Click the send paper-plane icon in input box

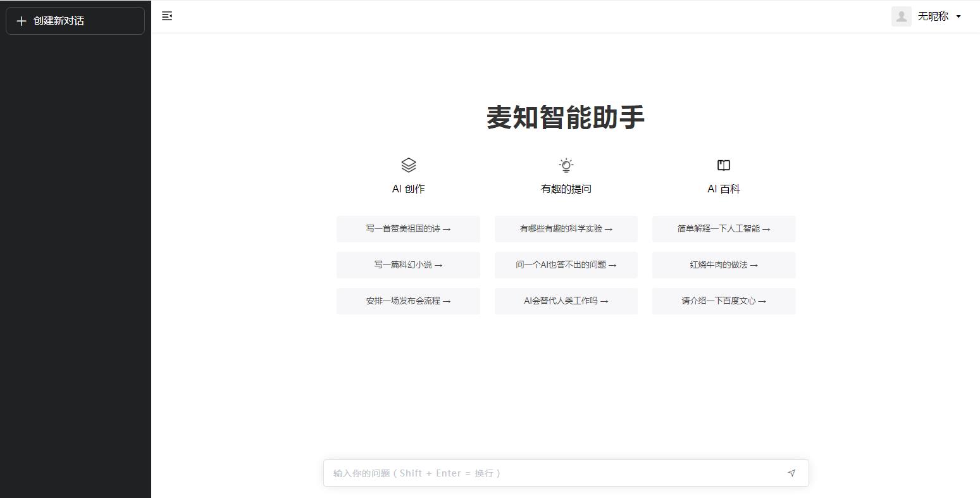pyautogui.click(x=791, y=473)
